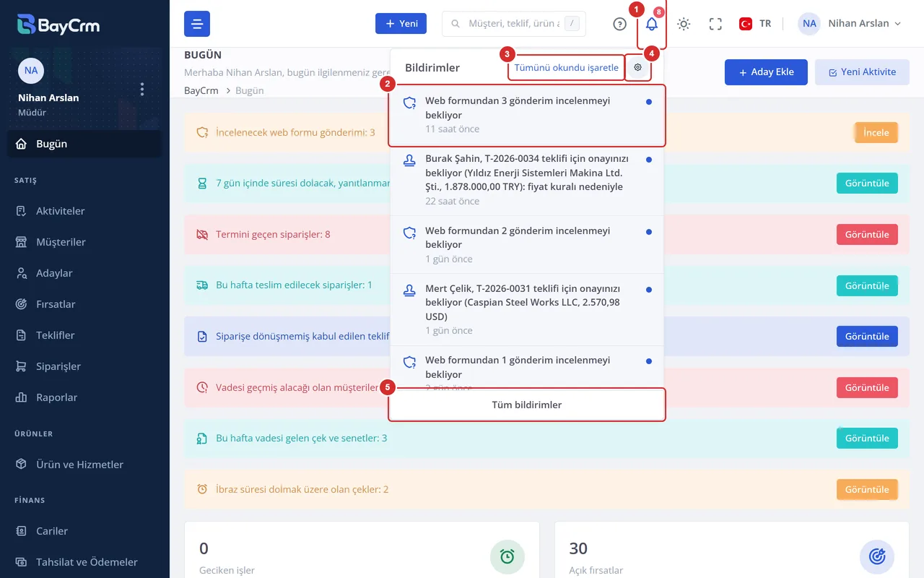924x578 pixels.
Task: Focus the customer, quote, product search field
Action: (513, 24)
